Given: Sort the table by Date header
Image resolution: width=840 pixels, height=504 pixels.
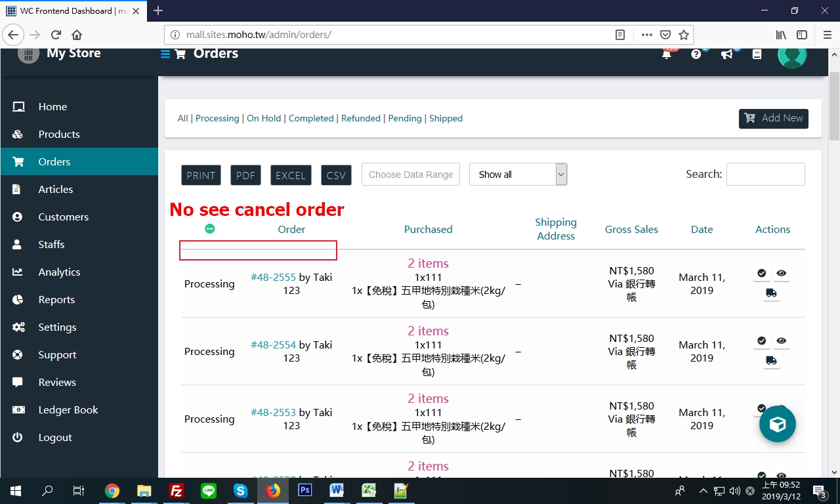Looking at the screenshot, I should click(x=702, y=230).
